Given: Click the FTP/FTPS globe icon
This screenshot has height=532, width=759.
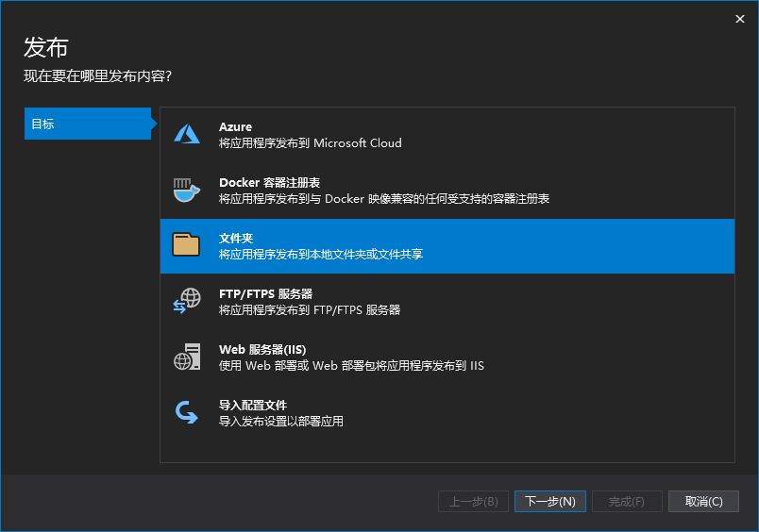Looking at the screenshot, I should (187, 301).
